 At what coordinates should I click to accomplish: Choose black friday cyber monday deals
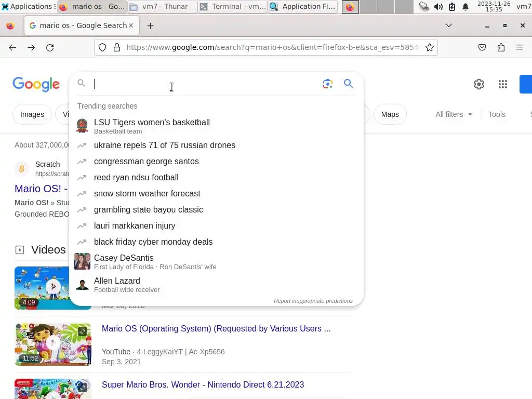[216, 242]
